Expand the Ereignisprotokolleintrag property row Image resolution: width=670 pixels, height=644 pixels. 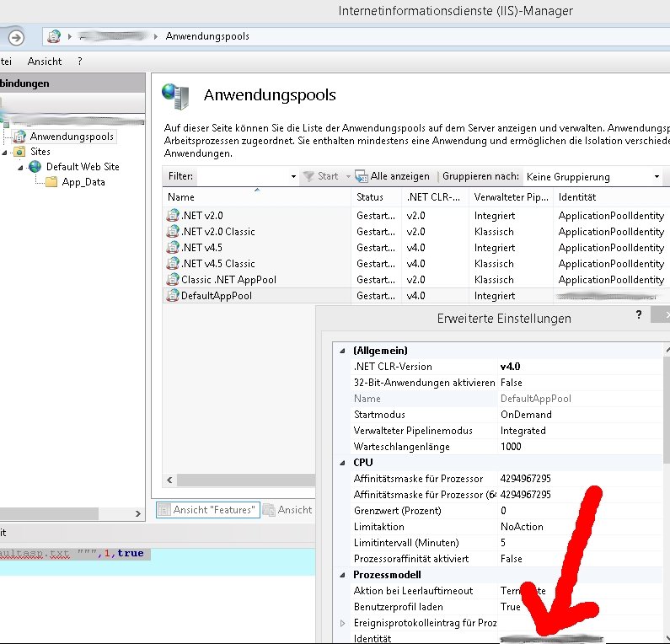(341, 623)
